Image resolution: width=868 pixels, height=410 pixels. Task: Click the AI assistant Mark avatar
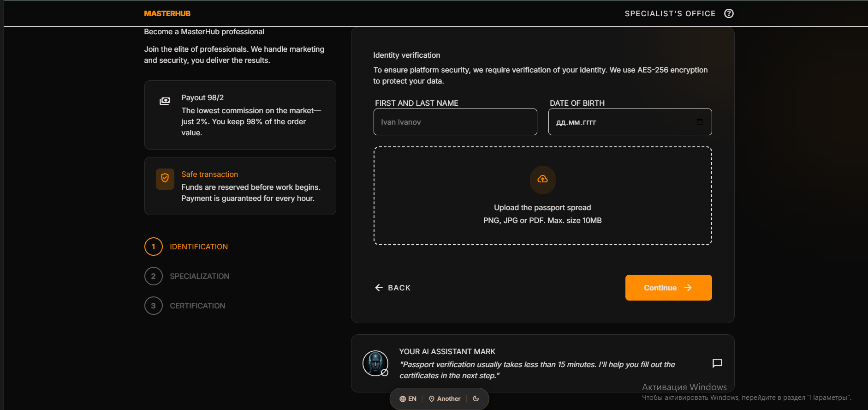coord(375,363)
